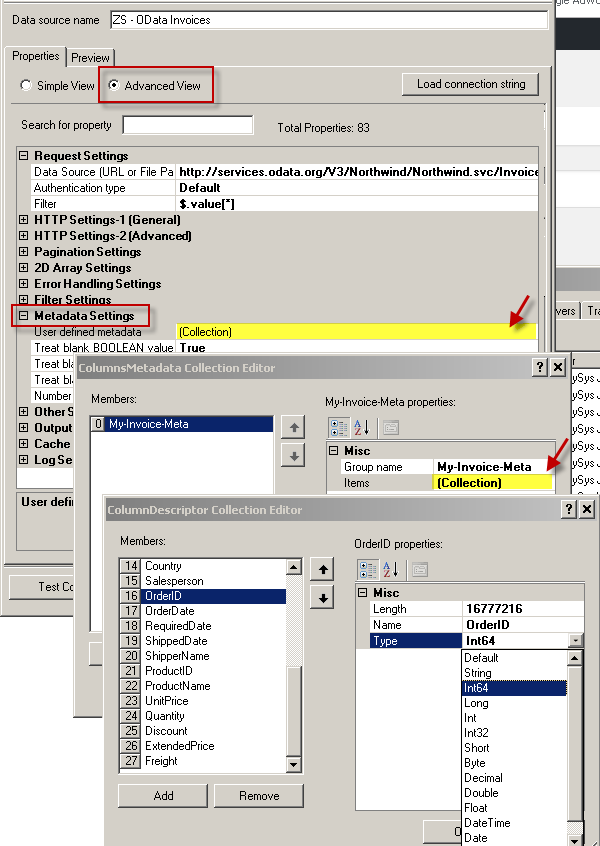Choose Default in Type list
Screen dimensions: 600x846
(515, 658)
